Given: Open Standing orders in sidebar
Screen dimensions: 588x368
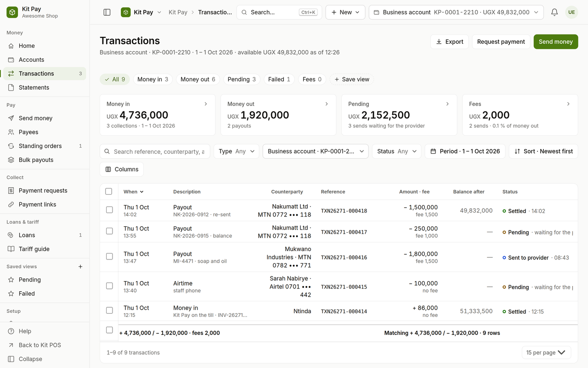Looking at the screenshot, I should coord(45,146).
